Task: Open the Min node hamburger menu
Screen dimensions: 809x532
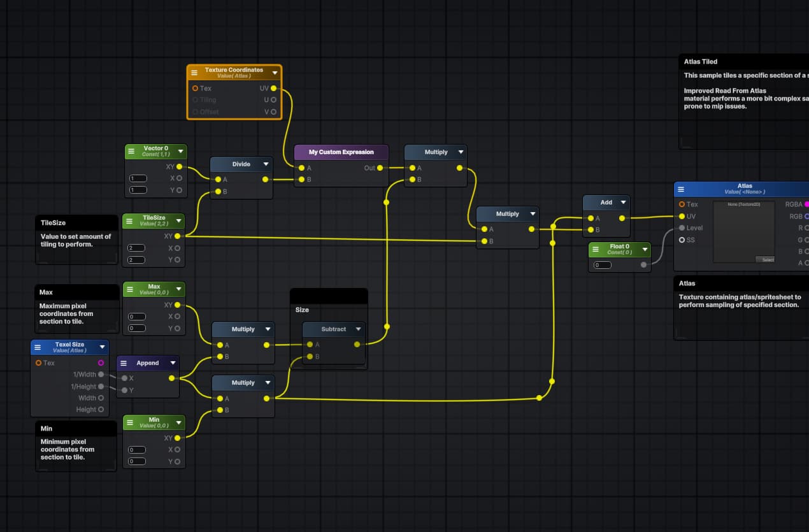Action: coord(130,422)
